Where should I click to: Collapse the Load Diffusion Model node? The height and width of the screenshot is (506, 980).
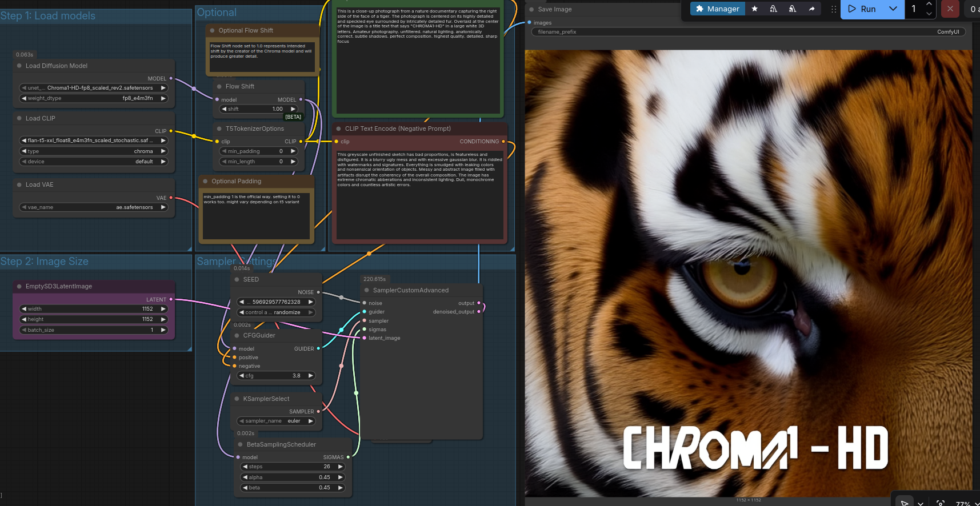click(19, 66)
